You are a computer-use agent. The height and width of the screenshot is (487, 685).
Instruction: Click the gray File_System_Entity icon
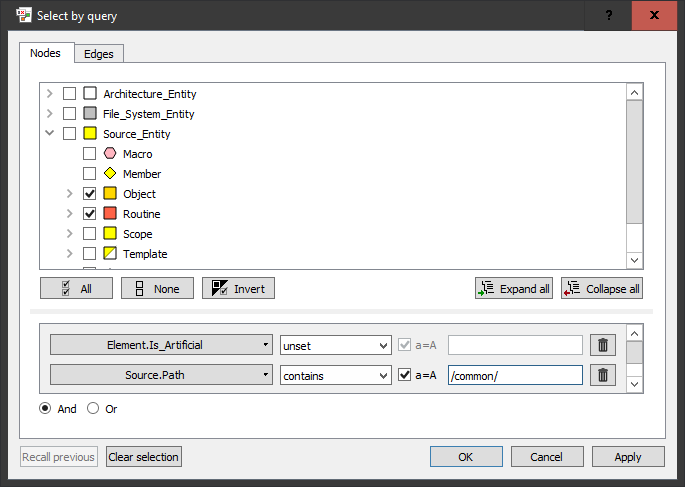point(90,114)
